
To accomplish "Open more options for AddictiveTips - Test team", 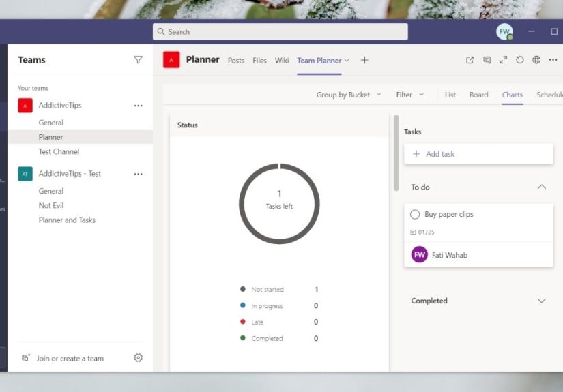I will [x=139, y=174].
